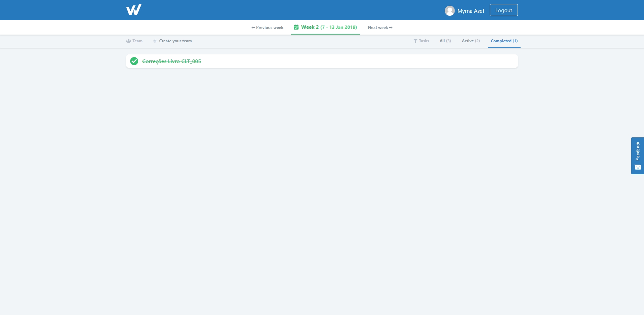Go to the Previous week
This screenshot has width=644, height=315.
pyautogui.click(x=267, y=28)
